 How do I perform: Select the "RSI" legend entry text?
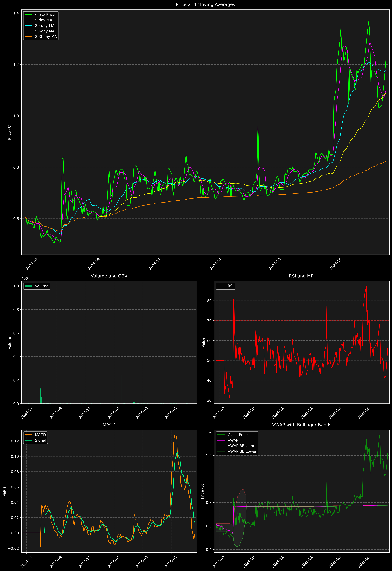231,286
